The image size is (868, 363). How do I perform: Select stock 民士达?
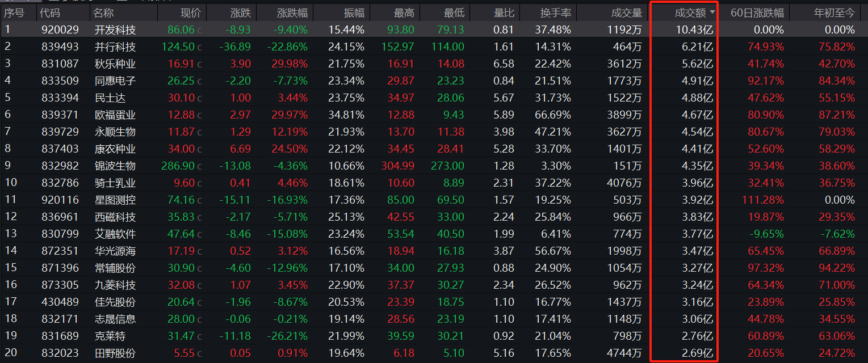tap(110, 98)
